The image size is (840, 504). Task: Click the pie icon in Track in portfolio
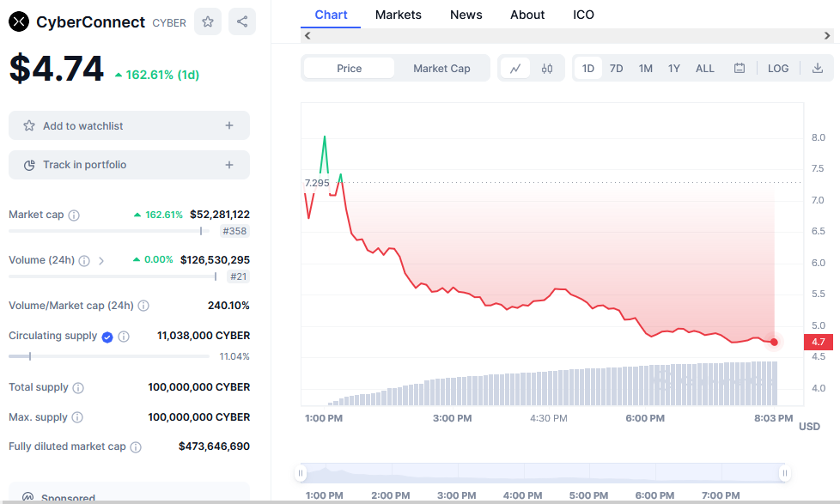click(x=29, y=165)
